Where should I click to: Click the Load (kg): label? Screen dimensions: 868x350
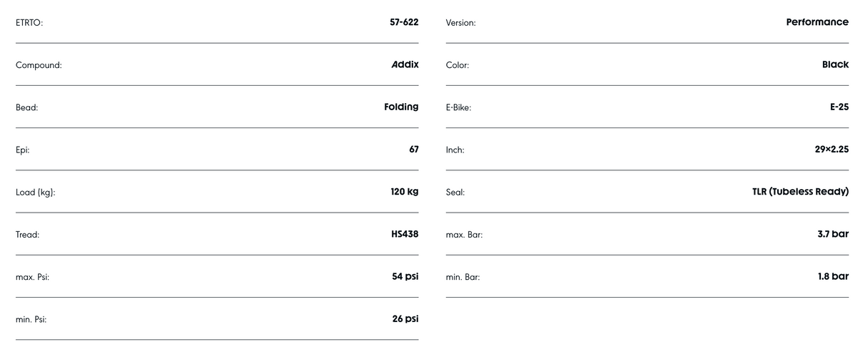point(36,193)
